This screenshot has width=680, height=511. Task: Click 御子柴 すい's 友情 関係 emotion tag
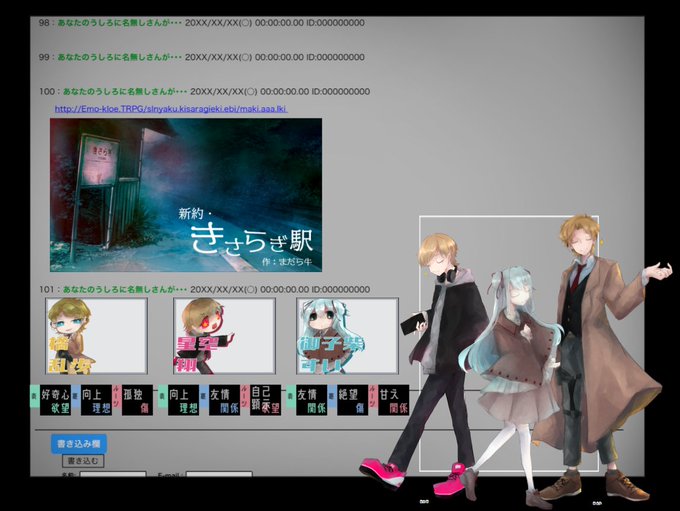[311, 400]
